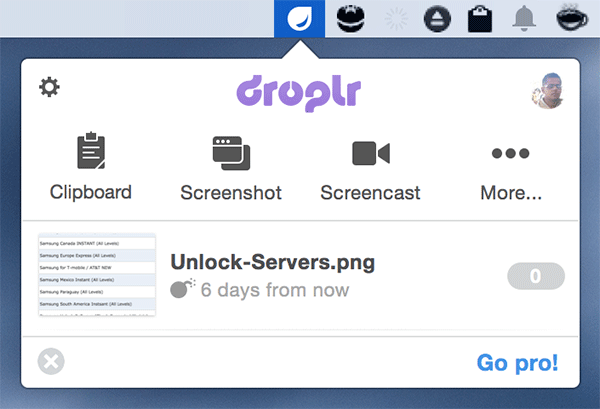Click the Clipboard label
The width and height of the screenshot is (600, 409).
[91, 192]
